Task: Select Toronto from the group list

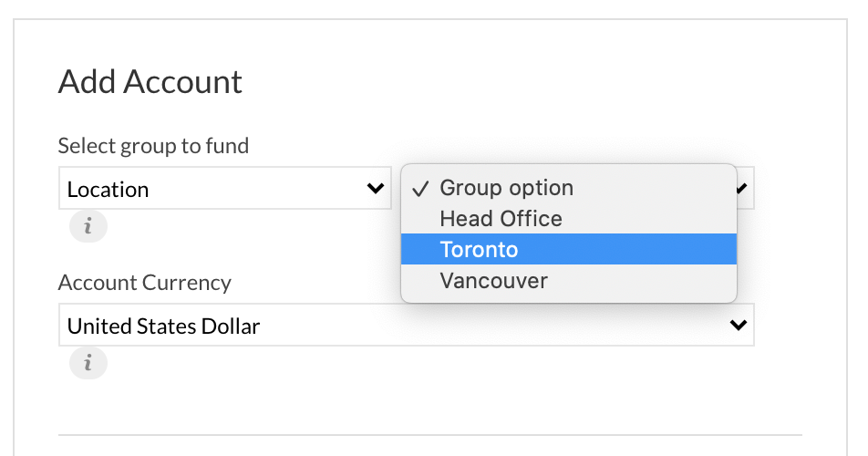Action: point(569,249)
